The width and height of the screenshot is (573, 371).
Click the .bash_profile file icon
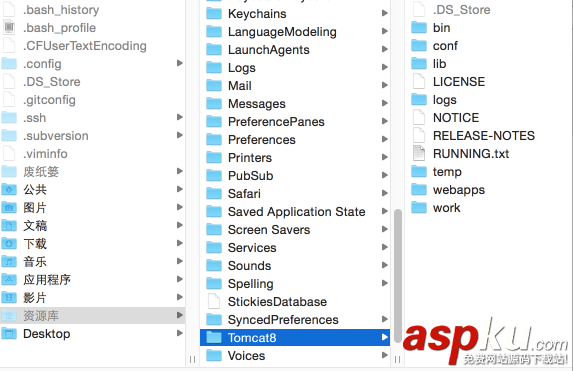coord(9,27)
